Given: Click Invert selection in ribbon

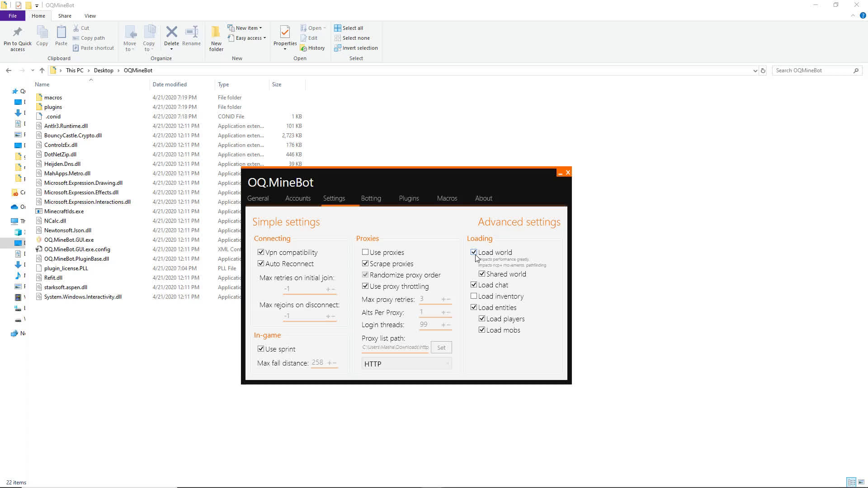Looking at the screenshot, I should (x=356, y=48).
